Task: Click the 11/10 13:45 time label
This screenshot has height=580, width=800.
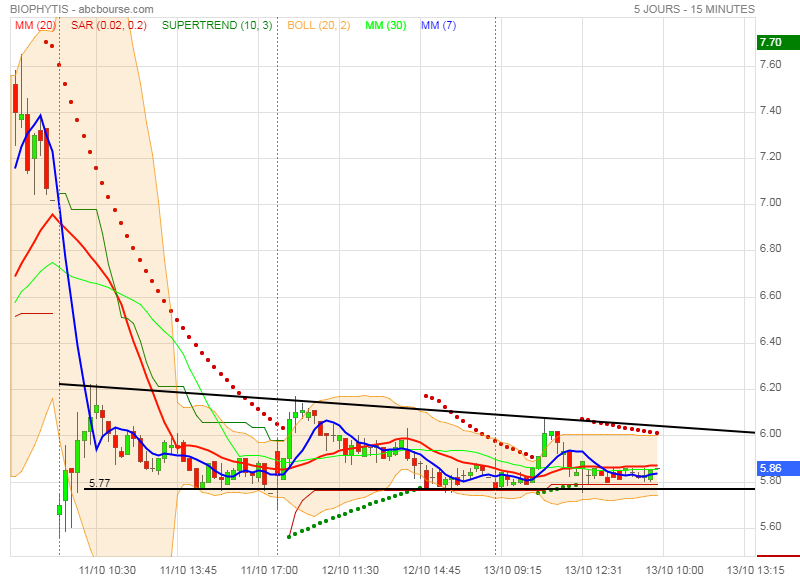Action: (x=188, y=570)
